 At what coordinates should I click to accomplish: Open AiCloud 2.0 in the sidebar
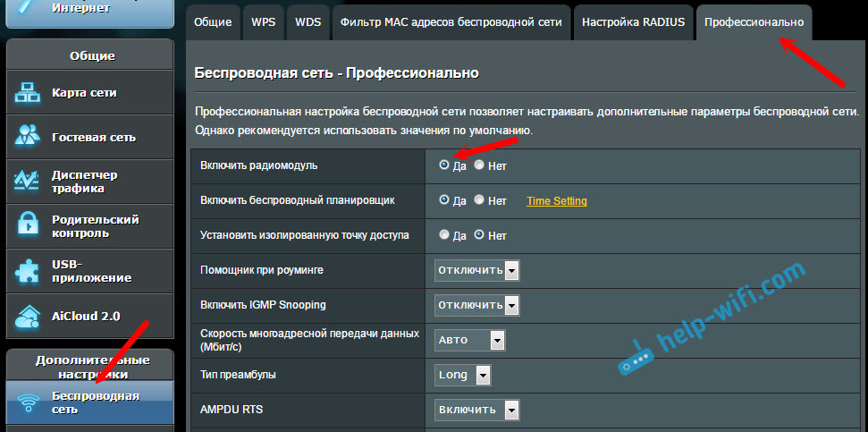tap(89, 317)
